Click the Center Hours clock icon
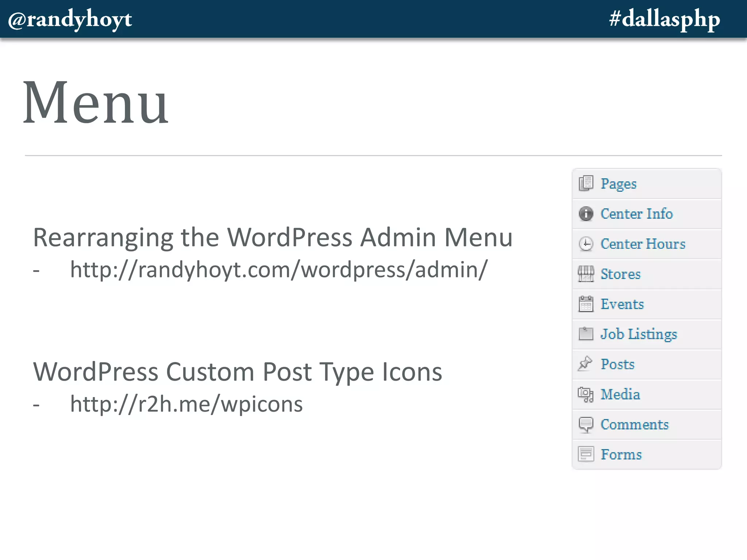 pyautogui.click(x=586, y=244)
